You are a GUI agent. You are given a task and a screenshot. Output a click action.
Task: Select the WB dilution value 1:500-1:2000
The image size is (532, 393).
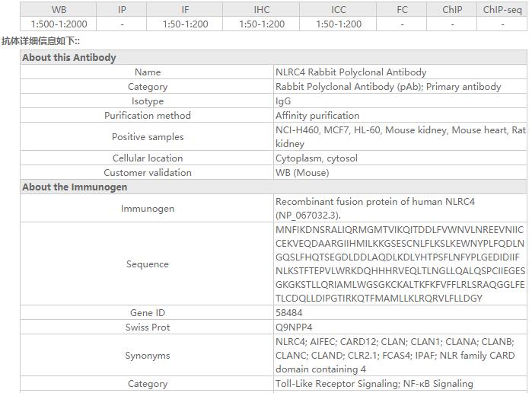pyautogui.click(x=59, y=24)
